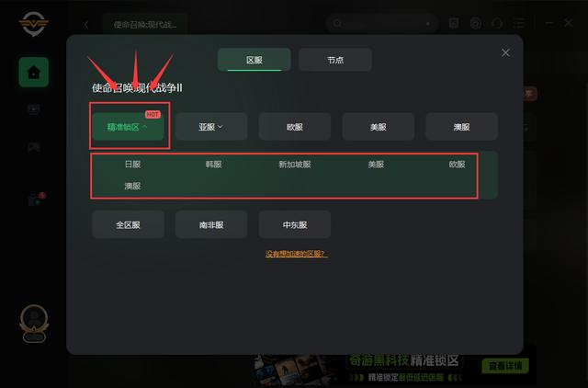This screenshot has height=388, width=588.
Task: Select the 韩服 option
Action: [x=214, y=165]
